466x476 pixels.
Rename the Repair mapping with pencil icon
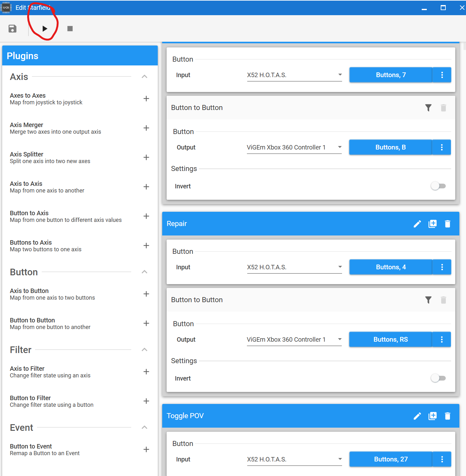[417, 224]
